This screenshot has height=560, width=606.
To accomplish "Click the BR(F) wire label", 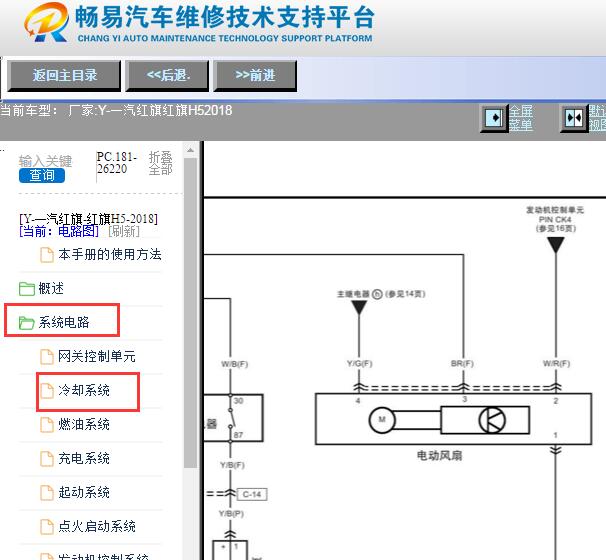I will 462,364.
